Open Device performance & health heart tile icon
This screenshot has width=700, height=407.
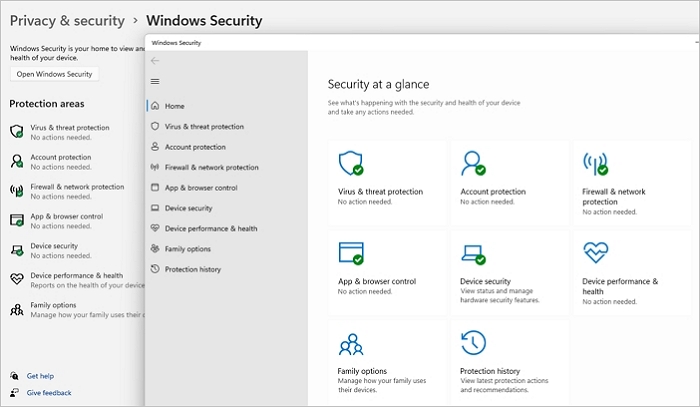pyautogui.click(x=595, y=252)
